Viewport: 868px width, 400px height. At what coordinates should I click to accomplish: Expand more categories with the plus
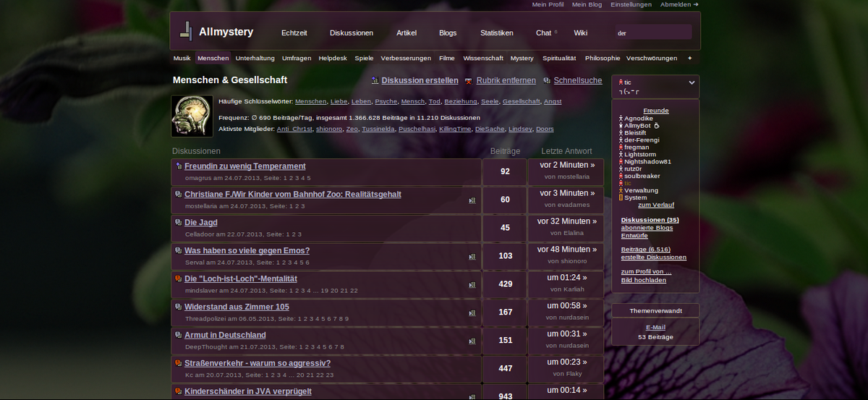click(689, 58)
